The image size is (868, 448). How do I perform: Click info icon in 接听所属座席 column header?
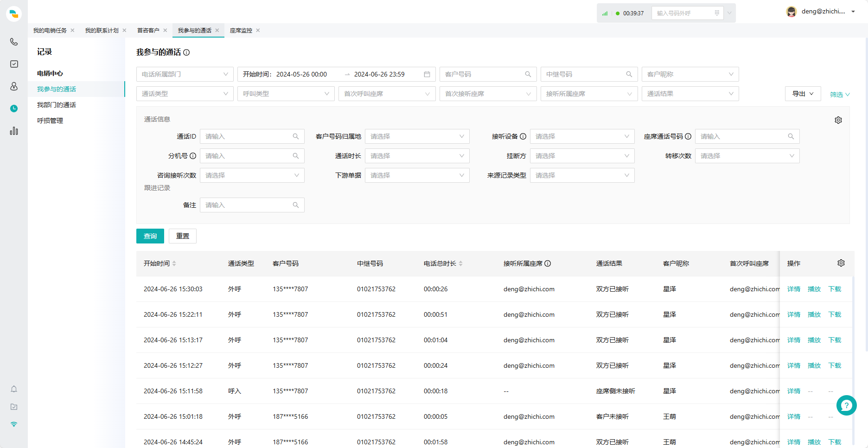pos(548,263)
